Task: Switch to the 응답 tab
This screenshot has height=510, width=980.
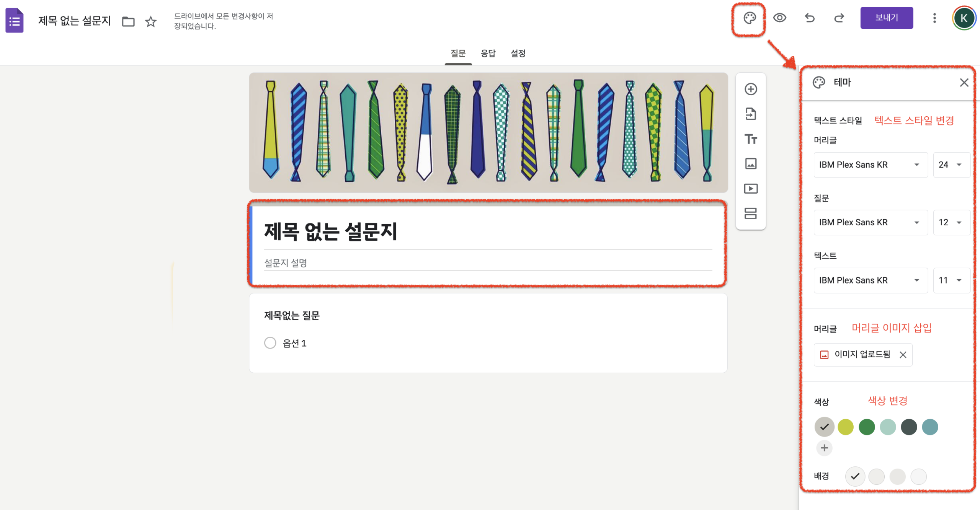Action: click(x=488, y=53)
